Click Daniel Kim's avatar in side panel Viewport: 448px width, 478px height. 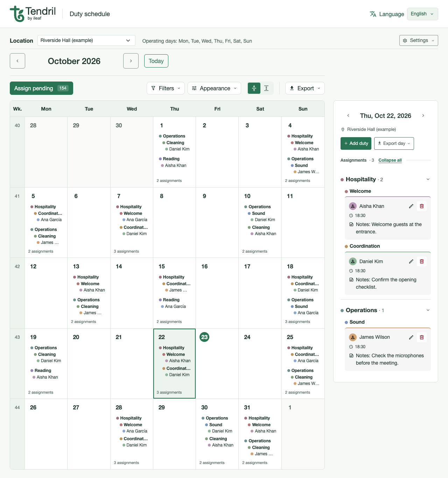[x=353, y=261]
